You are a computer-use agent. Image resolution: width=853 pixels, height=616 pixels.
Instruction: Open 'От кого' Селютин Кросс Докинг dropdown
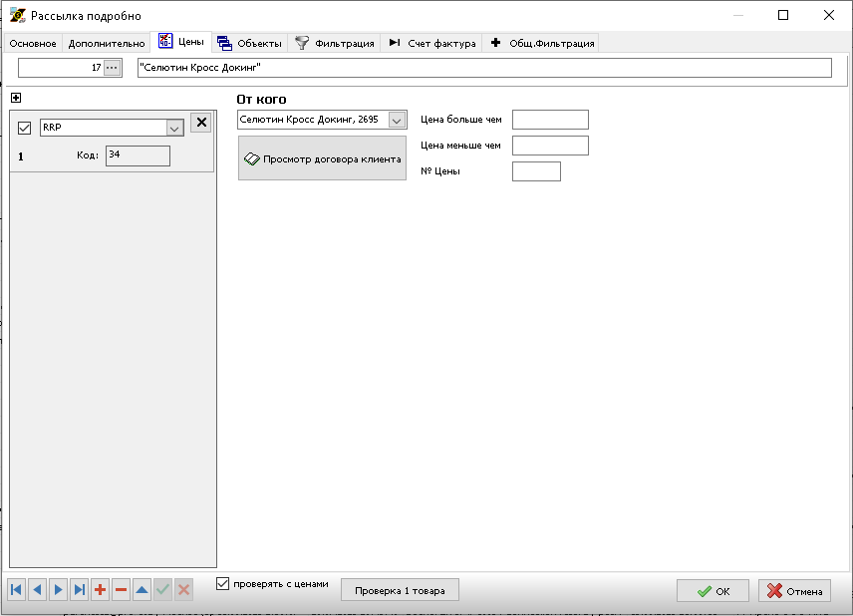[397, 120]
